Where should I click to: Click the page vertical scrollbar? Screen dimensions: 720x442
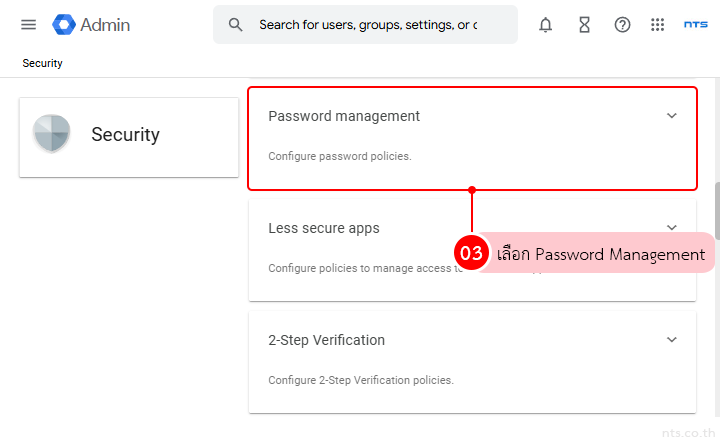[x=715, y=210]
